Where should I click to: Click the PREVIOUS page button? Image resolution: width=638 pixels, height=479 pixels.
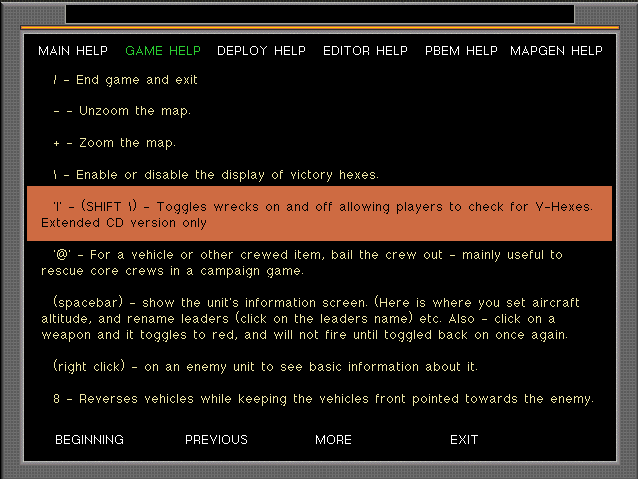click(216, 440)
